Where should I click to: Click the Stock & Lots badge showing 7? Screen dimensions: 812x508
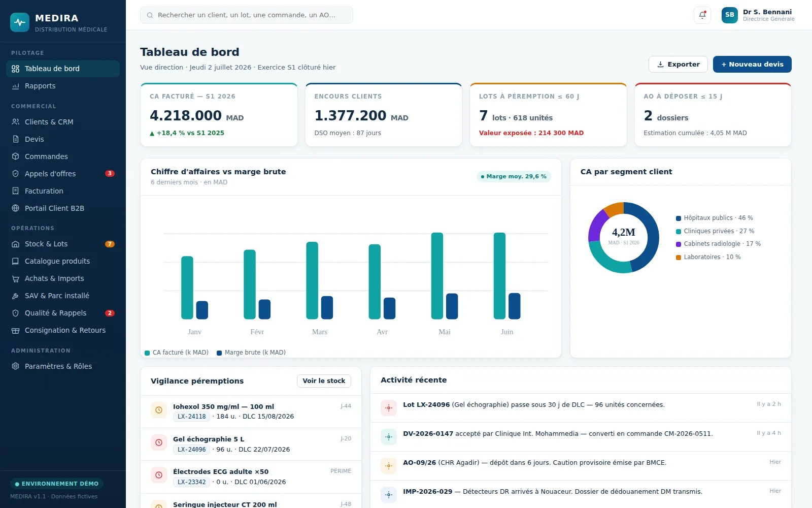[x=110, y=244]
